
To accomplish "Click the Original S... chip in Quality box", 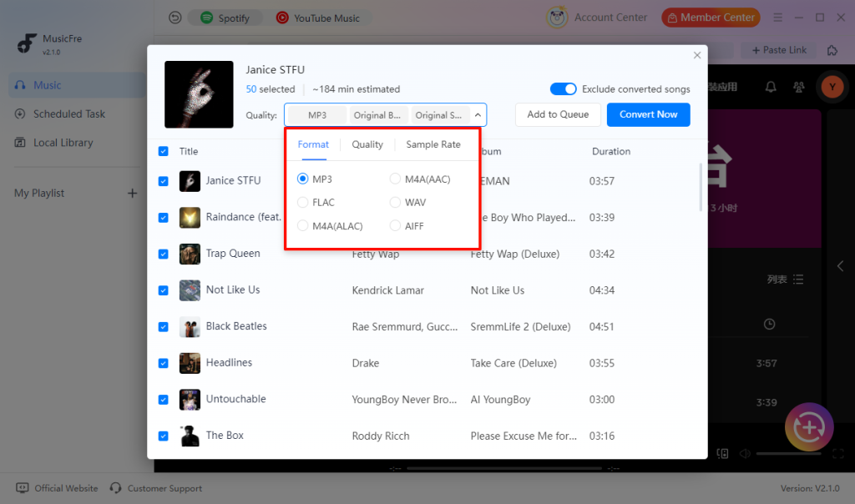I will (438, 115).
